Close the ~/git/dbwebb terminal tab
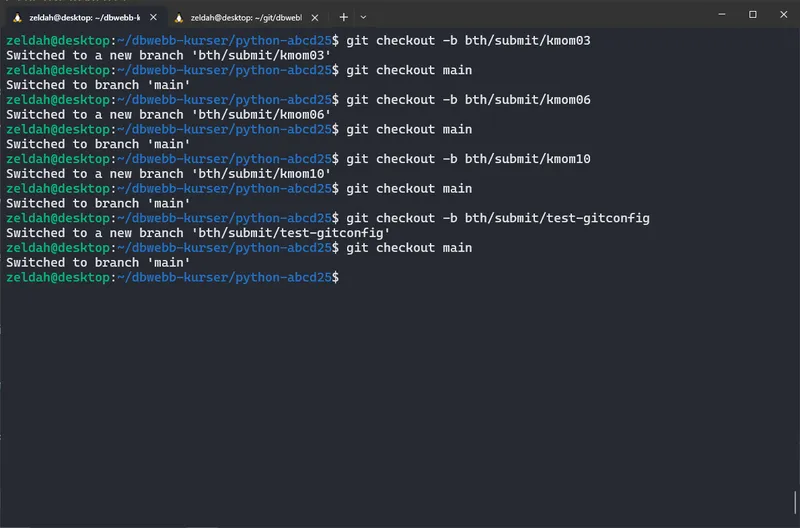800x528 pixels. 315,16
